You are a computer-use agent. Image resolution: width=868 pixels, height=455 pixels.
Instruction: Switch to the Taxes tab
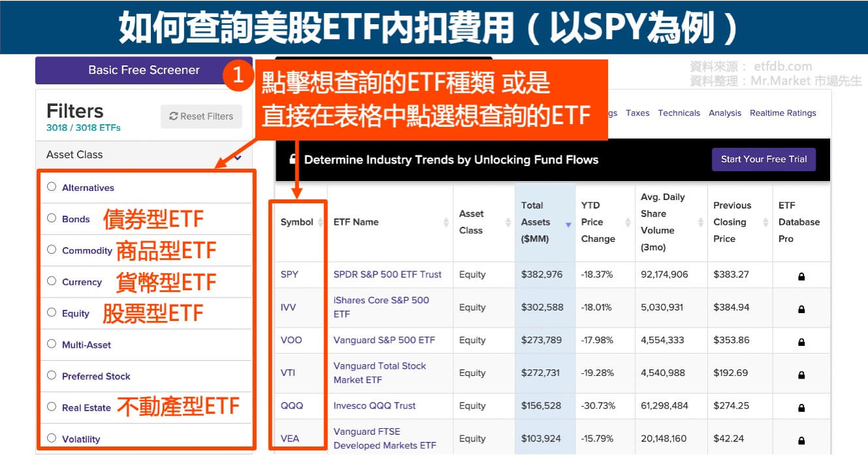637,113
